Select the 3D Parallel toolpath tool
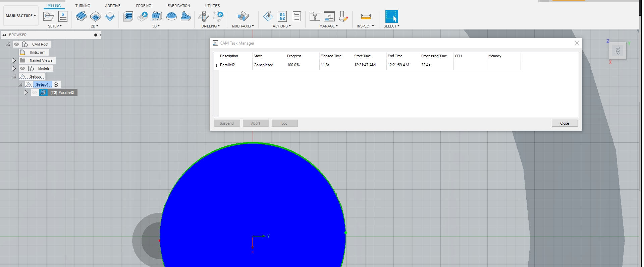Viewport: 644px width, 267px height. pos(157,16)
